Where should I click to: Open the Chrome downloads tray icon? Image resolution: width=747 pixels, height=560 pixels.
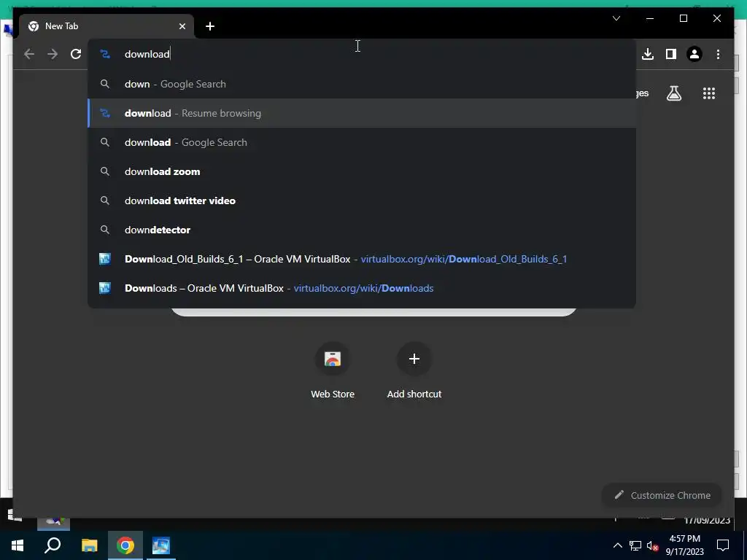648,54
